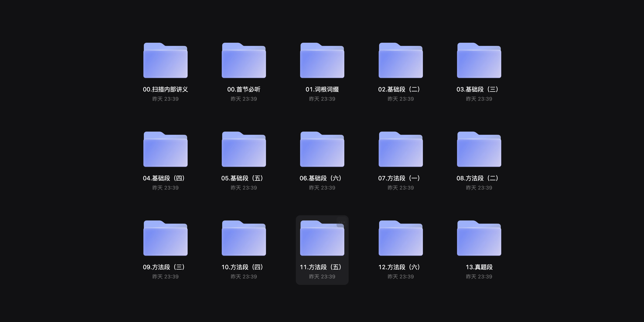Viewport: 644px width, 322px height.
Task: Open the 05.基础段（五） folder icon
Action: [244, 149]
